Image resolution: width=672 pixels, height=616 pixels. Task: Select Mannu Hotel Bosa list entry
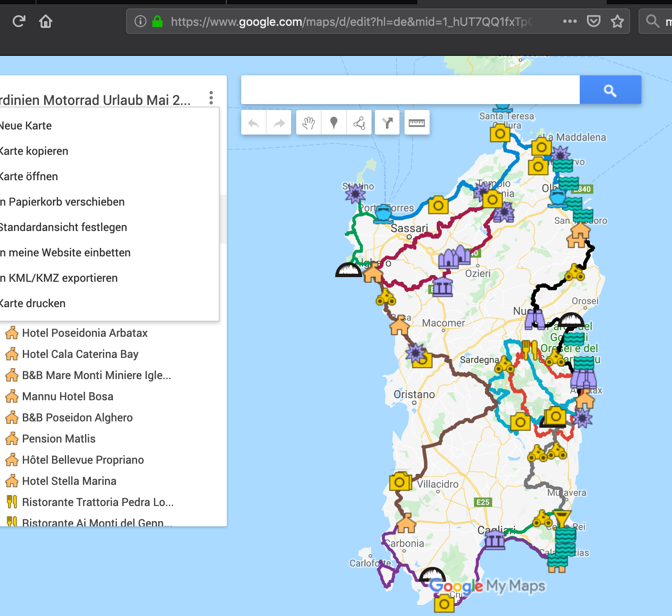[68, 396]
